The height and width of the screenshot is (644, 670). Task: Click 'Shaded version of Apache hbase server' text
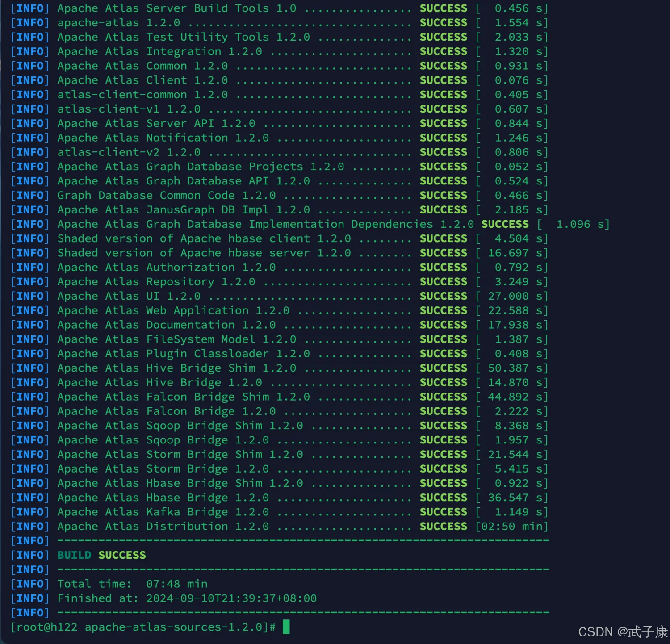tap(184, 253)
